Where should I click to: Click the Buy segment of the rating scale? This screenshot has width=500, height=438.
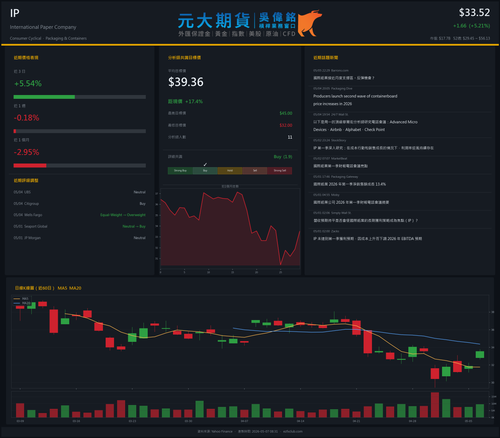(205, 171)
